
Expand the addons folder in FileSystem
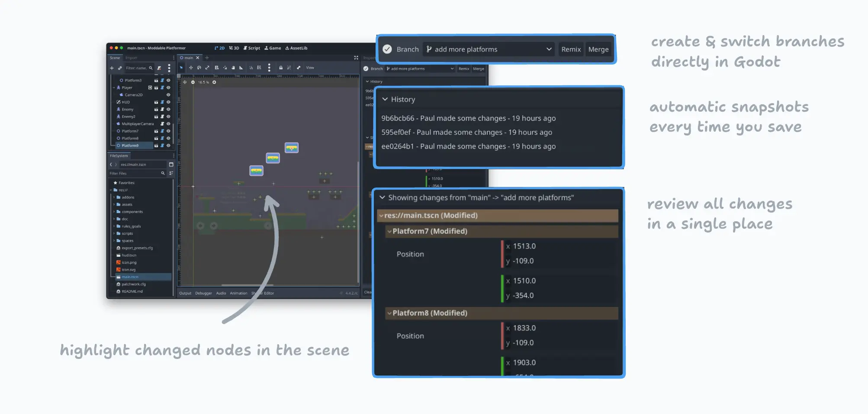coord(114,197)
